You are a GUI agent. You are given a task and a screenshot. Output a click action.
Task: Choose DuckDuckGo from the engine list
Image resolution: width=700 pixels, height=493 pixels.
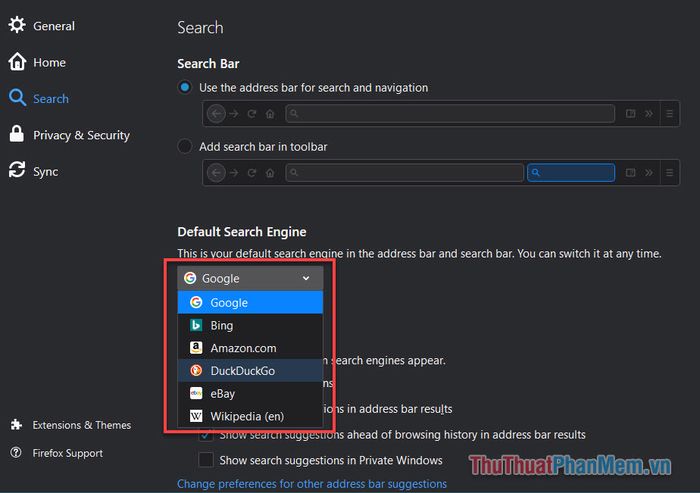coord(242,371)
